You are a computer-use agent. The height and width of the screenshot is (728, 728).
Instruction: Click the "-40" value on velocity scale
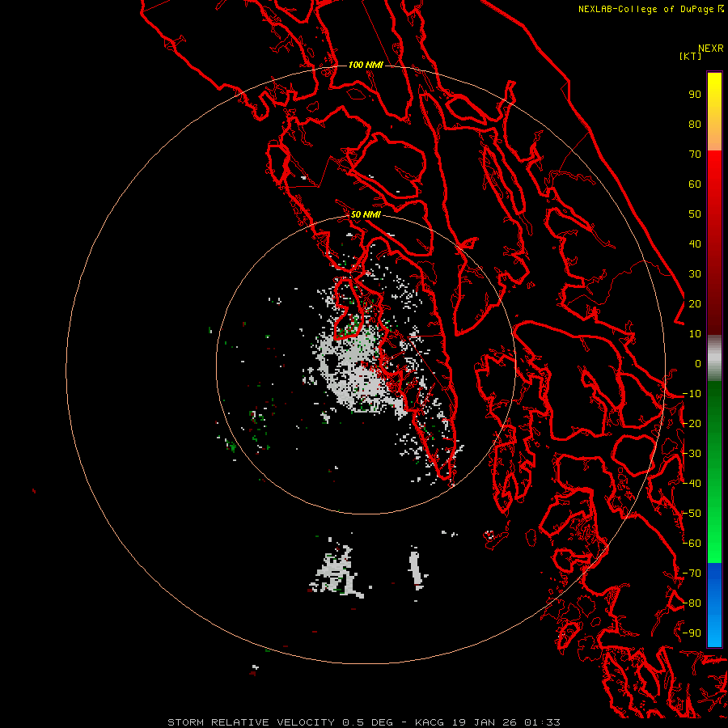(x=692, y=484)
